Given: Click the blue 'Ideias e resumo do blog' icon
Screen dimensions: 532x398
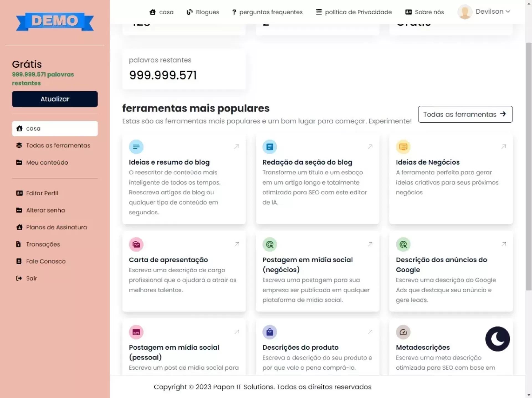Looking at the screenshot, I should (136, 147).
